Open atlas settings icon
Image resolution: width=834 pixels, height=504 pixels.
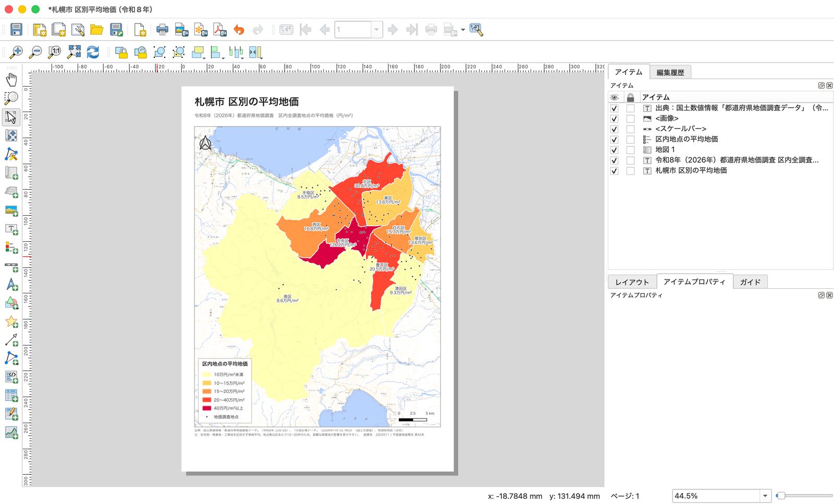pos(476,30)
